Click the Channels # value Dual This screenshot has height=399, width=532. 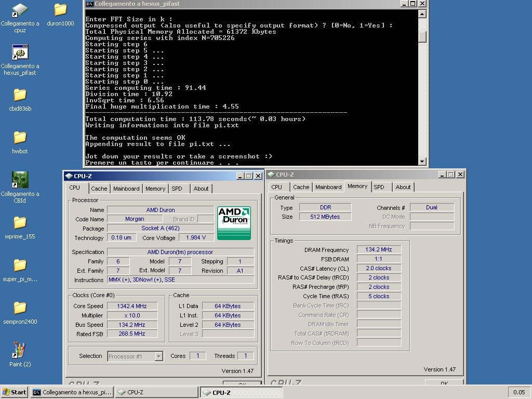432,207
